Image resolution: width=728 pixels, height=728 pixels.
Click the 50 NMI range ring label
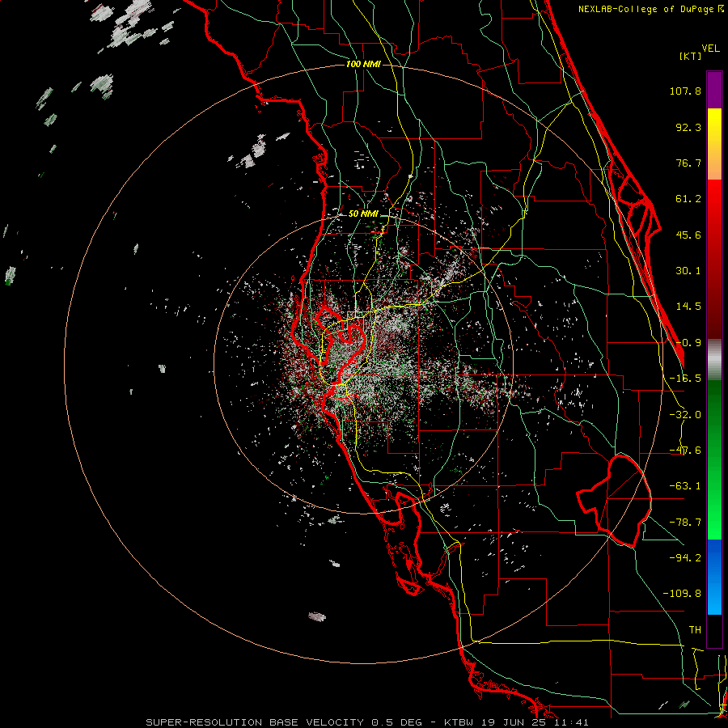(x=363, y=214)
